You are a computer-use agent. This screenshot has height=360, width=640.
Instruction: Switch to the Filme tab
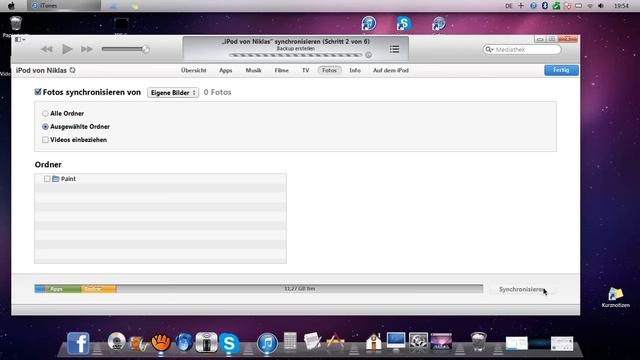click(281, 70)
